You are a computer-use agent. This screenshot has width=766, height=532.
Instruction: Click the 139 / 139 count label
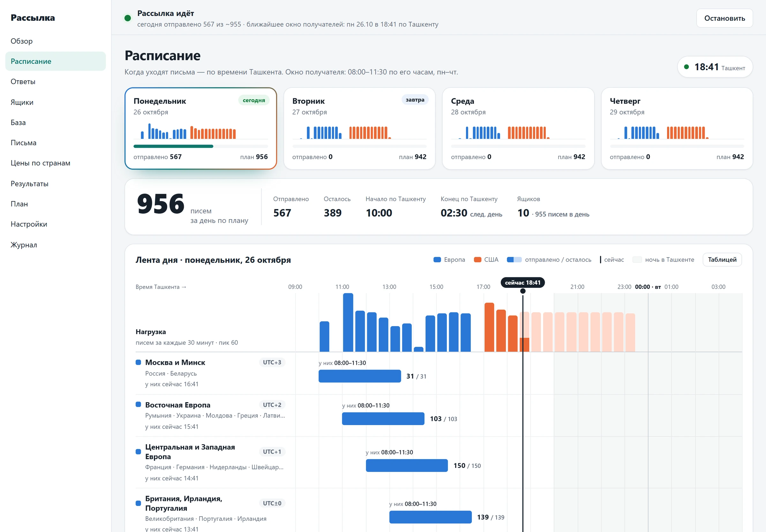[490, 517]
